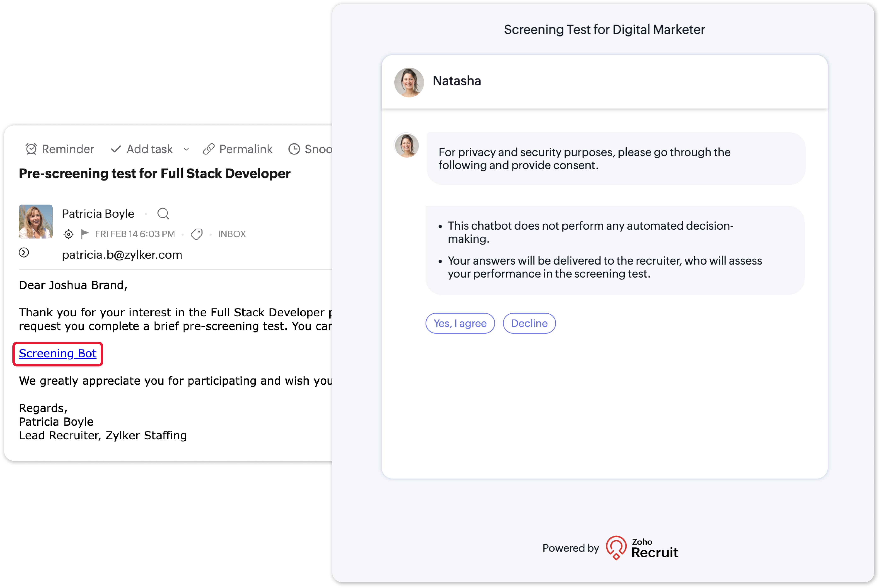
Task: Click the Permalink text label
Action: (246, 149)
